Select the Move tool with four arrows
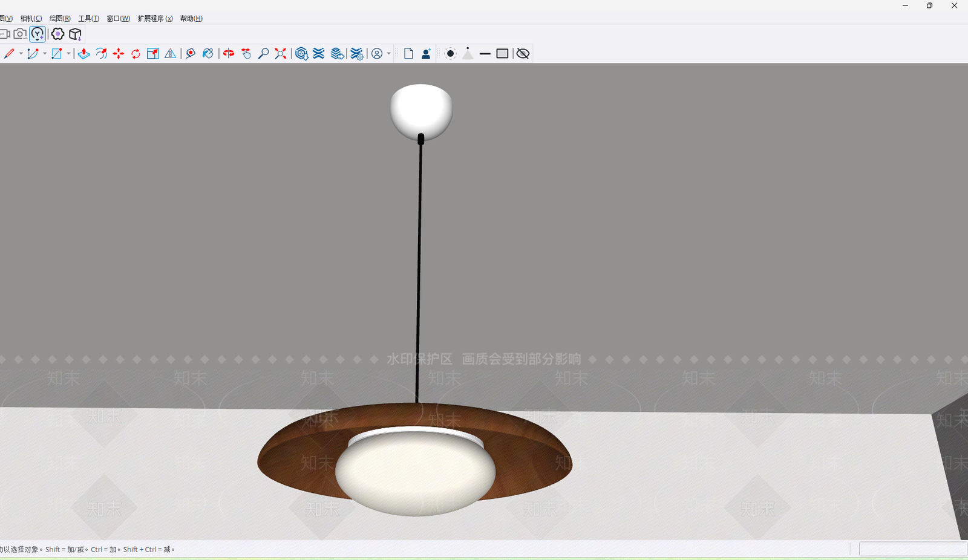 (x=119, y=54)
